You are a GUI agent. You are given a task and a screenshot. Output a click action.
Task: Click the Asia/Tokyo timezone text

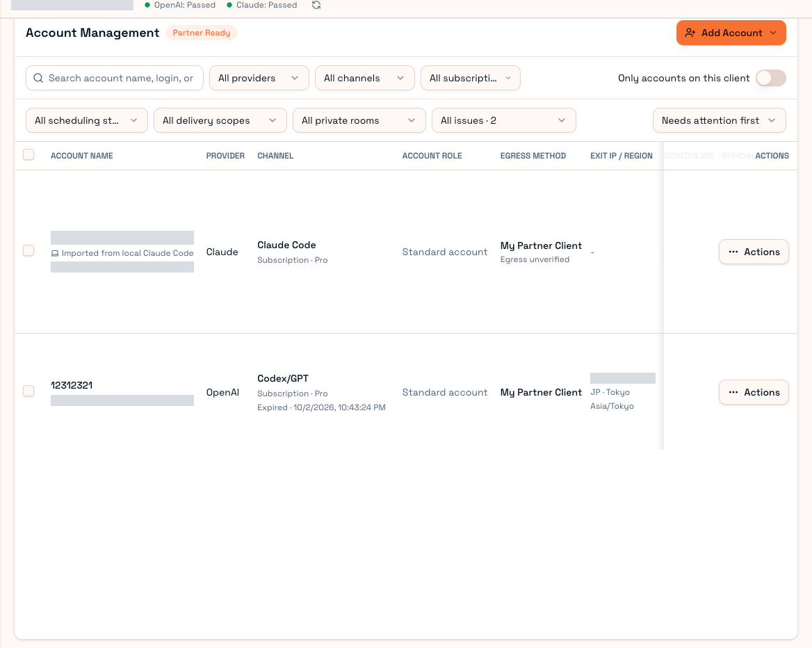pos(612,407)
